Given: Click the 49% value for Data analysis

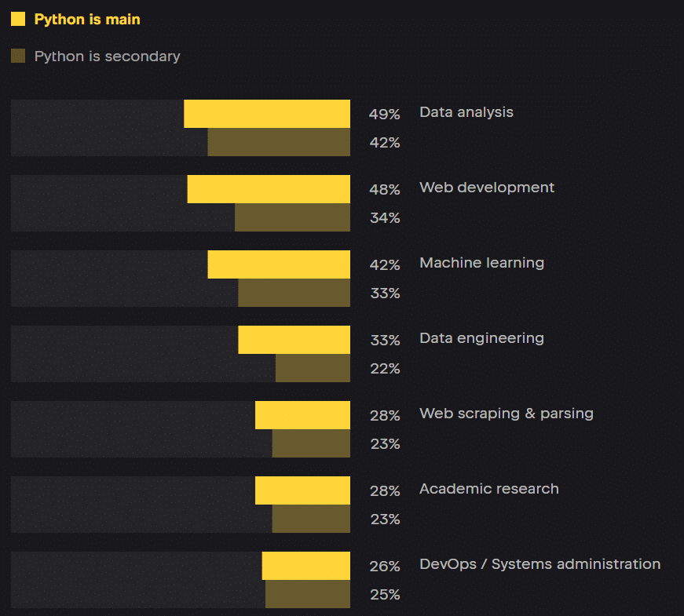Looking at the screenshot, I should pyautogui.click(x=385, y=115).
